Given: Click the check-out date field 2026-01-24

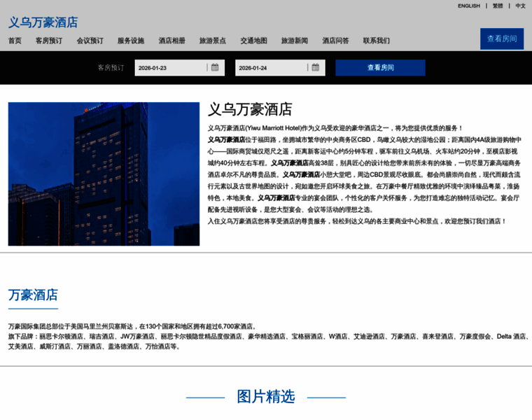Looking at the screenshot, I should click(270, 68).
